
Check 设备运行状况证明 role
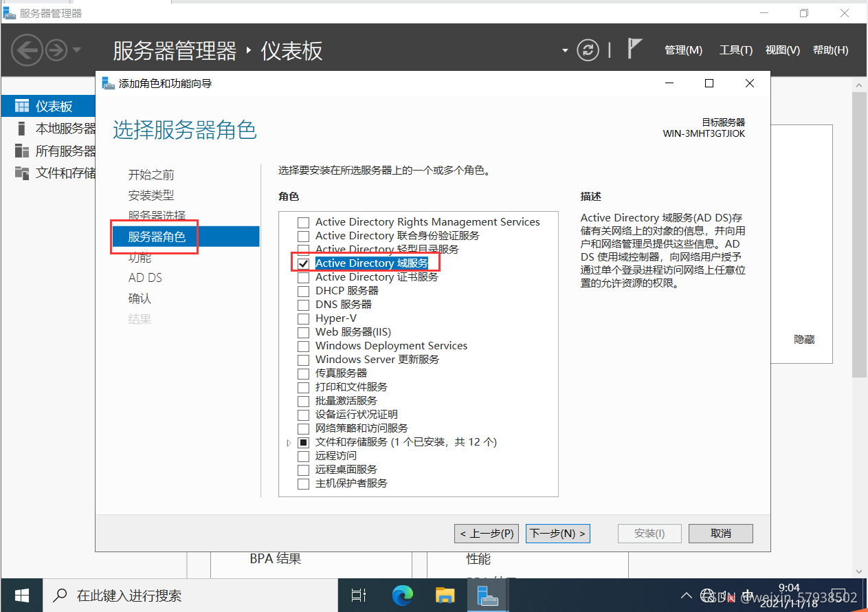click(x=303, y=415)
